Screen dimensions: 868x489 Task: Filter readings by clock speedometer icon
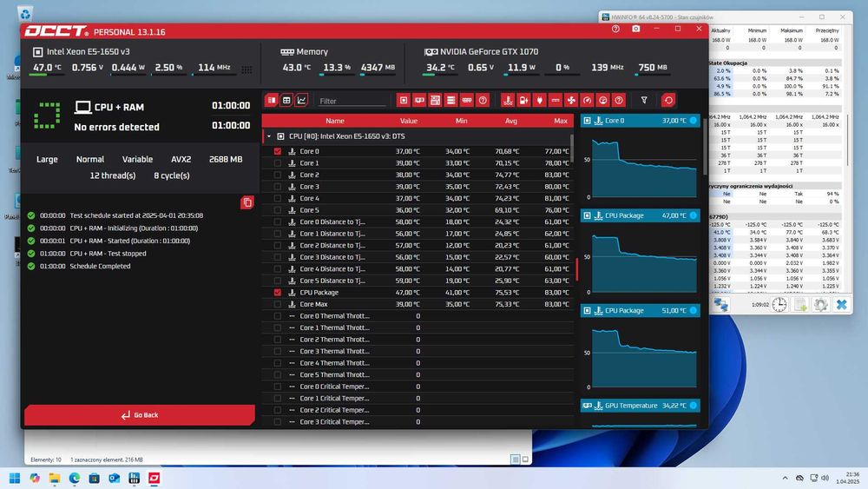pos(588,100)
